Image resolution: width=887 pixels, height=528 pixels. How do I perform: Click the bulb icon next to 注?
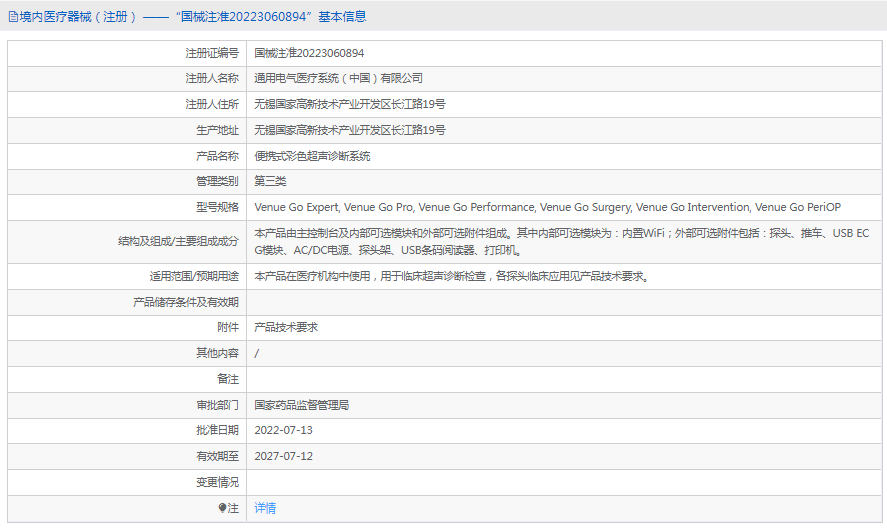pyautogui.click(x=222, y=508)
